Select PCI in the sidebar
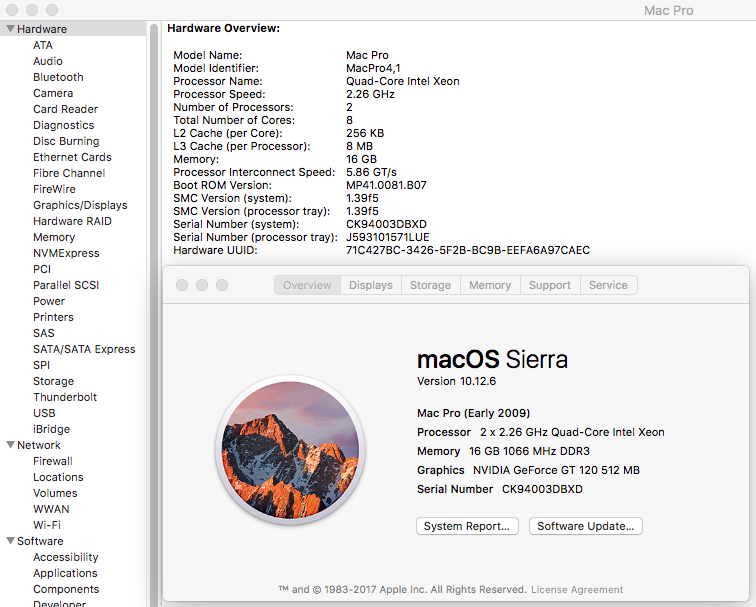The height and width of the screenshot is (607, 756). 42,269
